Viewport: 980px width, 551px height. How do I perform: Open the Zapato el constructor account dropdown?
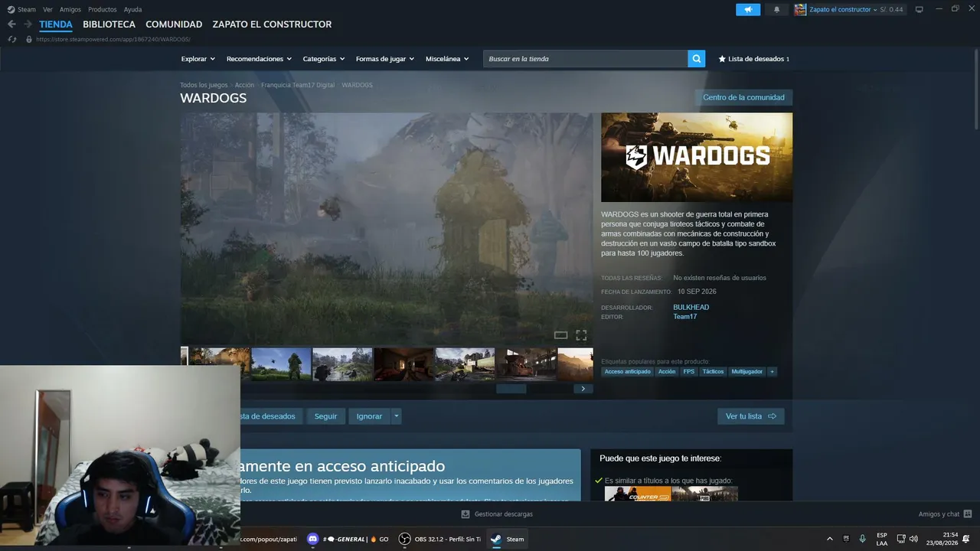click(843, 10)
